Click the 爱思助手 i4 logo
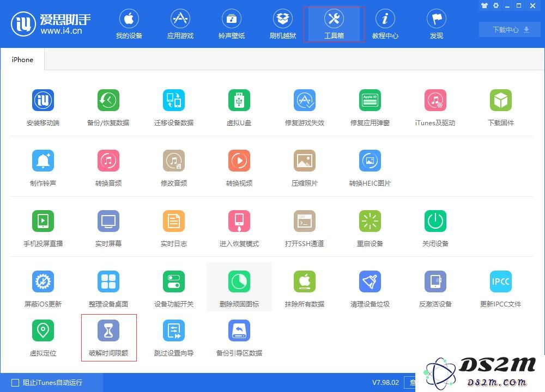Viewport: 545px width, 392px height. [x=51, y=24]
